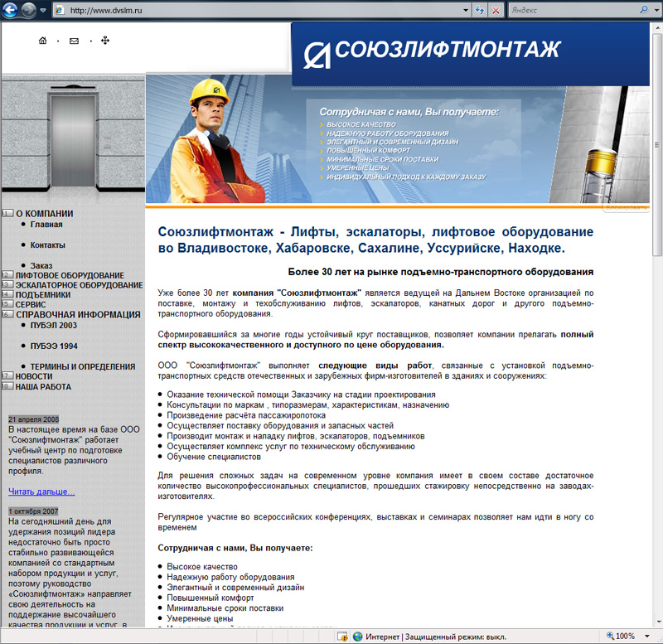Click the Яндекс search box
The width and height of the screenshot is (663, 644).
(x=573, y=10)
